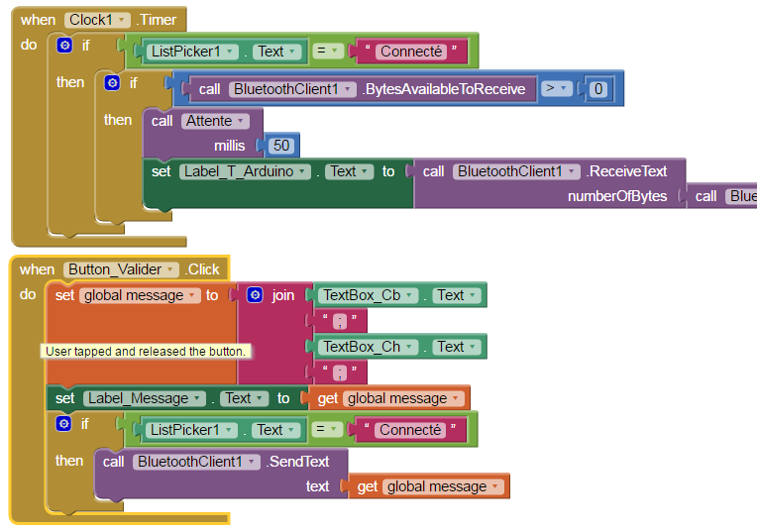Change the greater-than operator dropdown
Image resolution: width=757 pixels, height=532 pixels.
(556, 88)
